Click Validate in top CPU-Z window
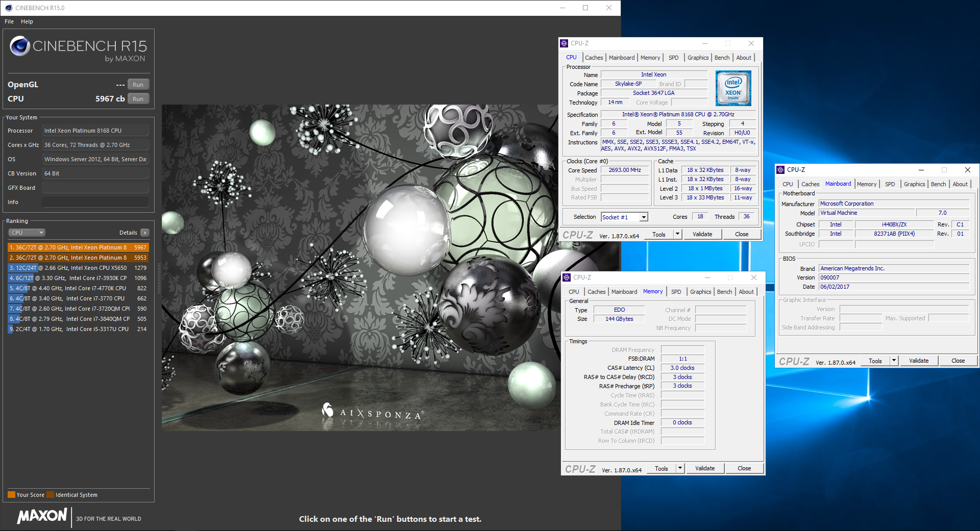 [702, 235]
